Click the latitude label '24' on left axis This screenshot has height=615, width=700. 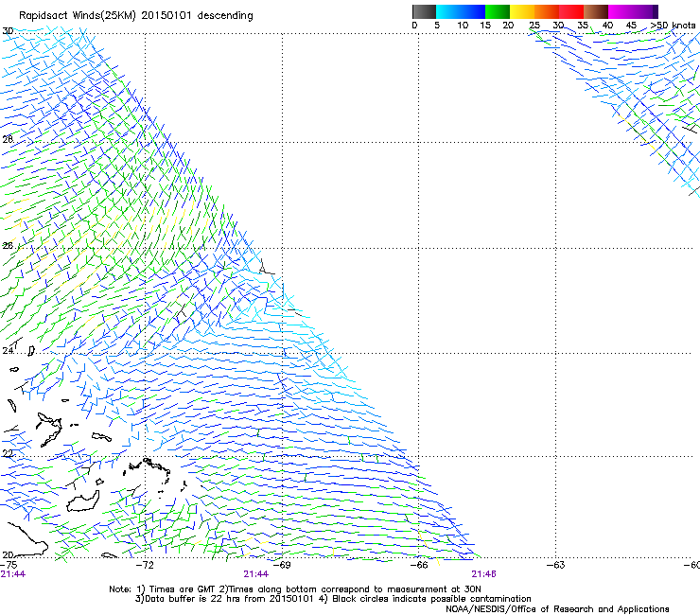8,351
